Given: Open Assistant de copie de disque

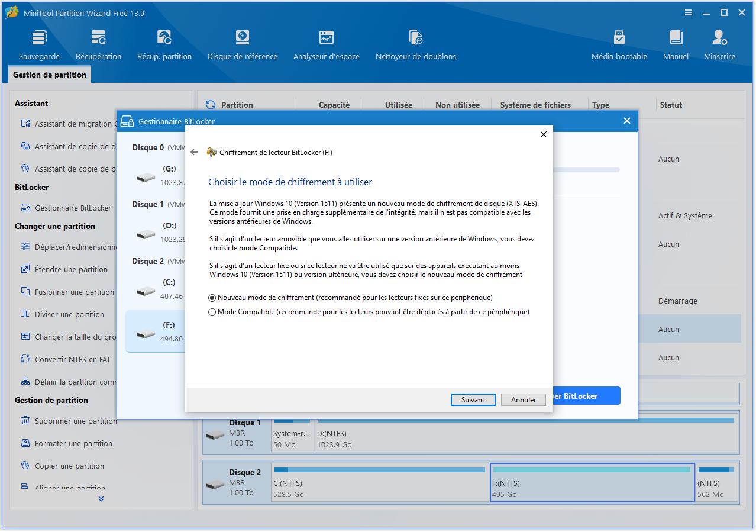Looking at the screenshot, I should pos(68,146).
